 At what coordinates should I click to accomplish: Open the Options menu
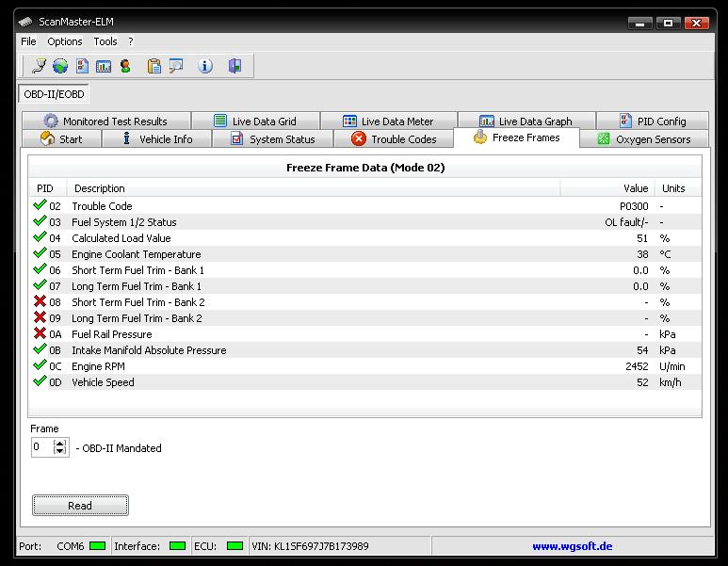[x=65, y=41]
